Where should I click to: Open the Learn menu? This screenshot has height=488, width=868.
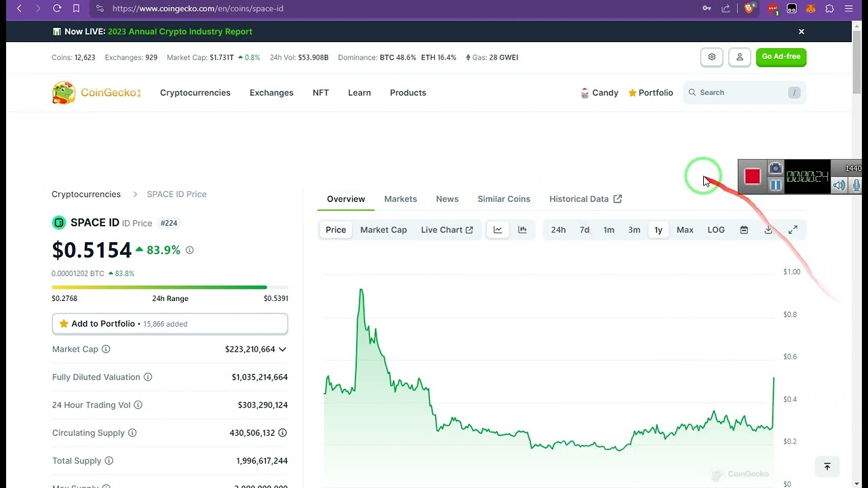pyautogui.click(x=359, y=93)
